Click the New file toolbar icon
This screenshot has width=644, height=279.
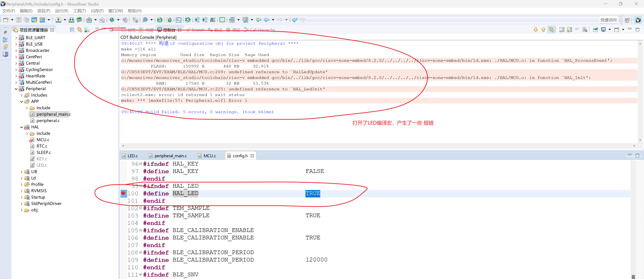(x=6, y=20)
